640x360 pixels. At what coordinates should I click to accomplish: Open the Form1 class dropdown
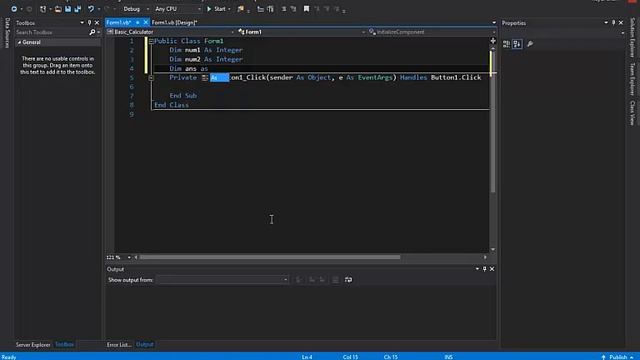301,32
